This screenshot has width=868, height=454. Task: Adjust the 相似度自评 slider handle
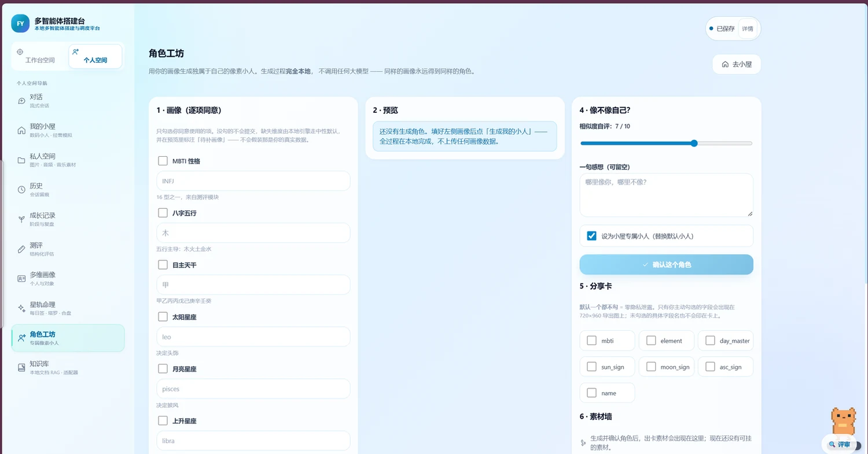tap(694, 143)
